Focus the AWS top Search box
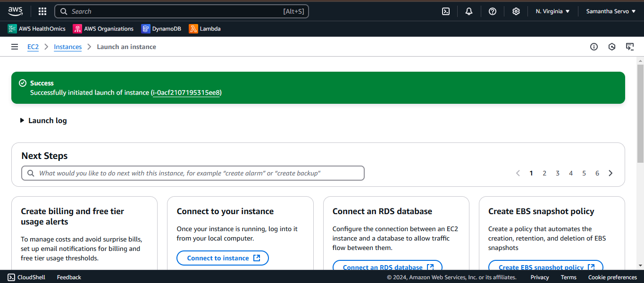This screenshot has width=644, height=283. click(182, 11)
